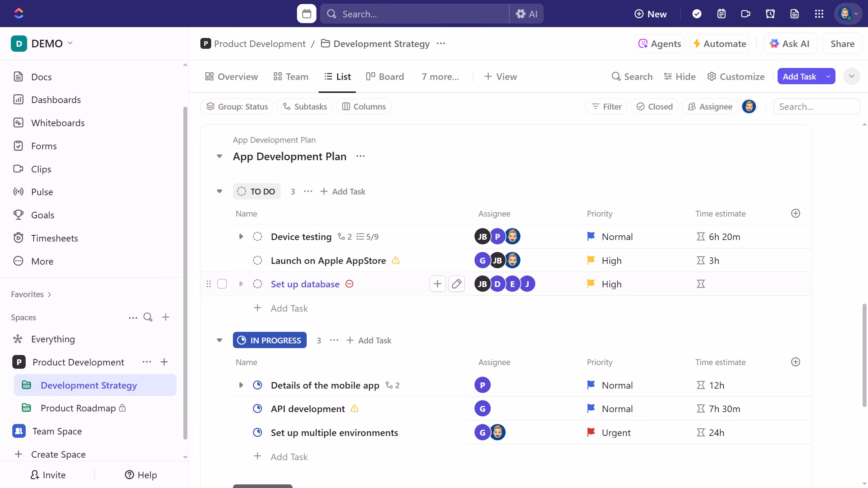Screen dimensions: 868x488
Task: Select the List view tab
Action: coord(337,77)
